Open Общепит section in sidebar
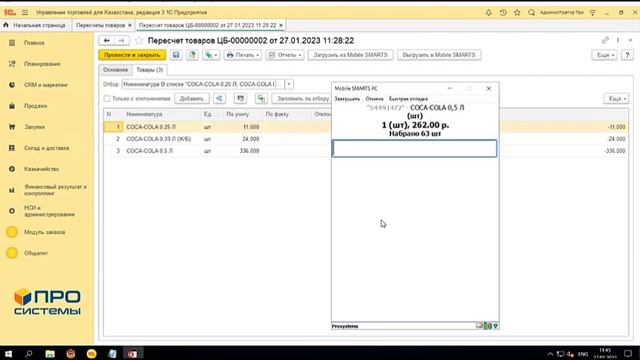Screen dimensions: 640x360 36,253
